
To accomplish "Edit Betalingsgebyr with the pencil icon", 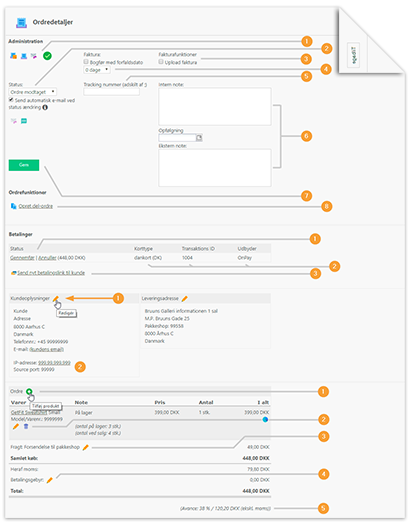I will 49,480.
